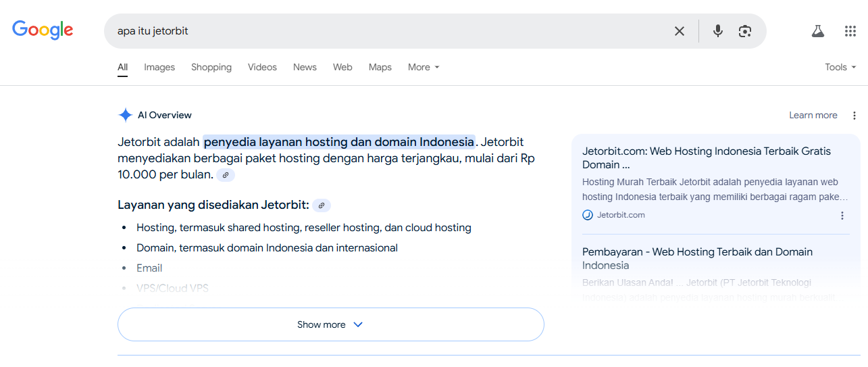The width and height of the screenshot is (868, 367).
Task: Expand AI Overview with Show more
Action: (x=331, y=324)
